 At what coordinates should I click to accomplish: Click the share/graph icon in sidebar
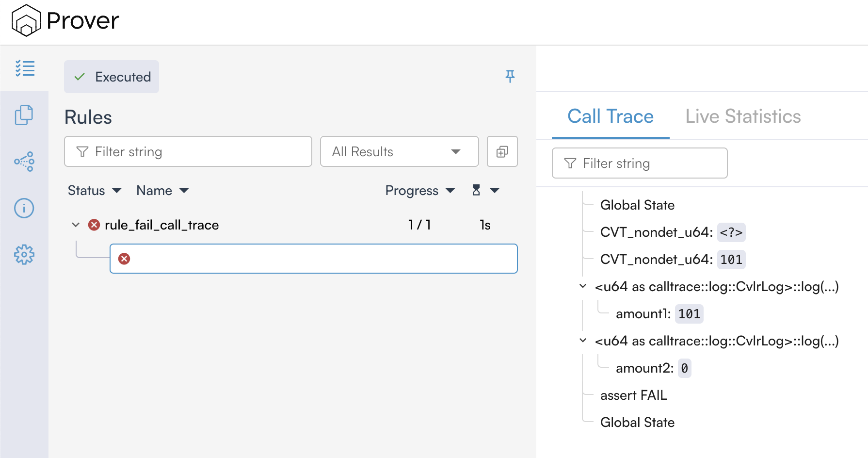point(24,162)
